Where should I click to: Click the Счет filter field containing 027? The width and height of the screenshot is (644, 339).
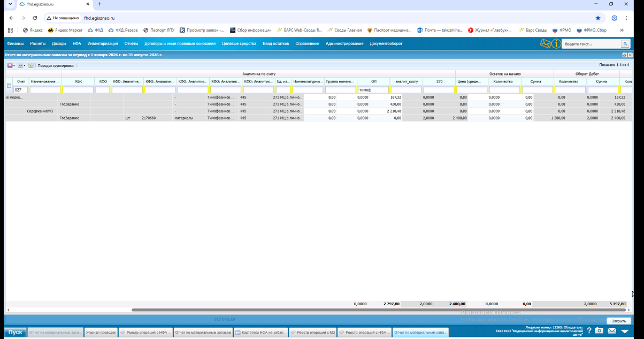(20, 90)
